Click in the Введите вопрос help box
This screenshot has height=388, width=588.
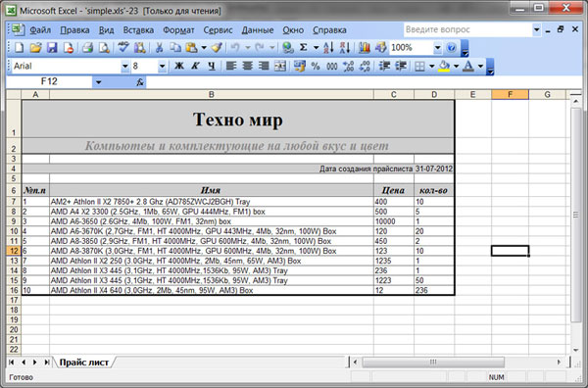tap(467, 29)
